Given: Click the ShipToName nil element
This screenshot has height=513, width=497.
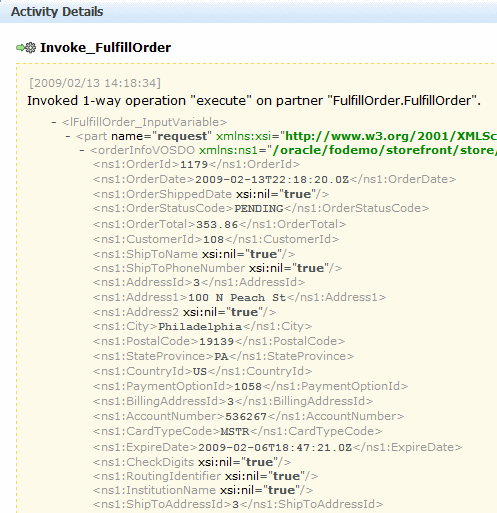Looking at the screenshot, I should [194, 254].
